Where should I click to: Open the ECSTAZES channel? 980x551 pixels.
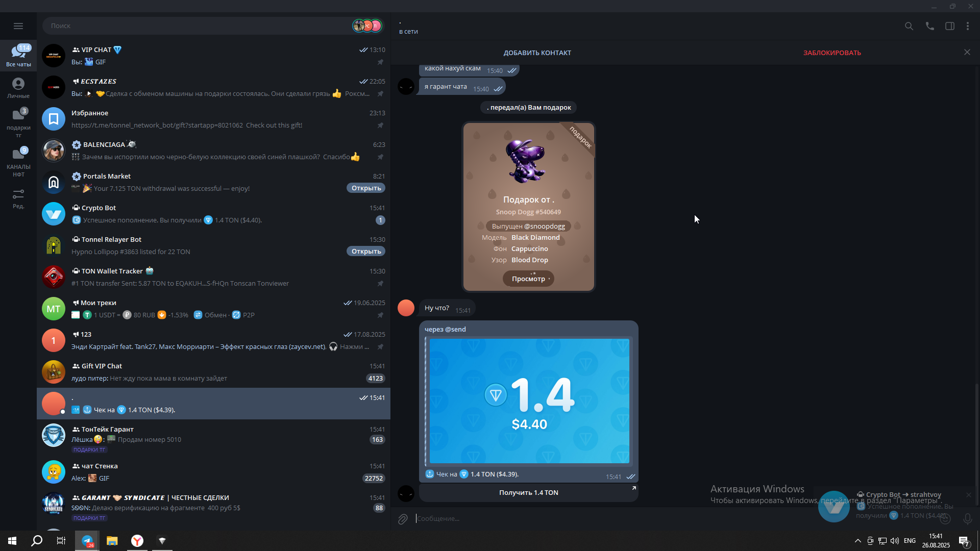tap(213, 87)
